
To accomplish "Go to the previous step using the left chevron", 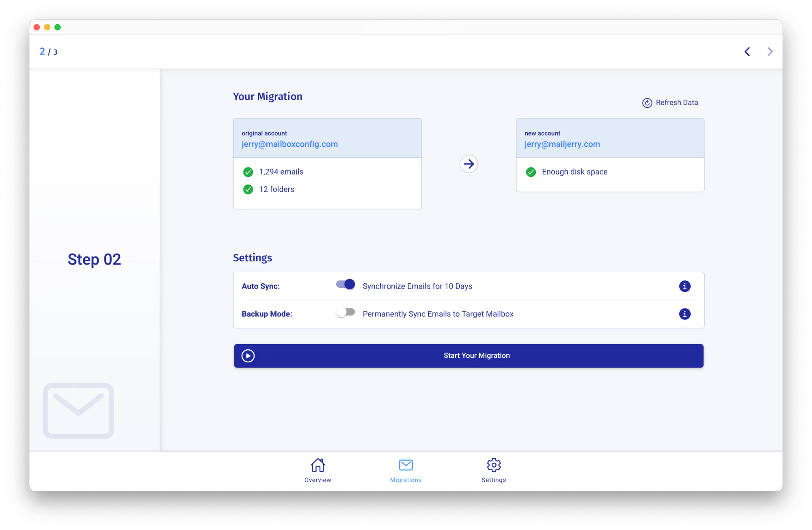I will 747,52.
